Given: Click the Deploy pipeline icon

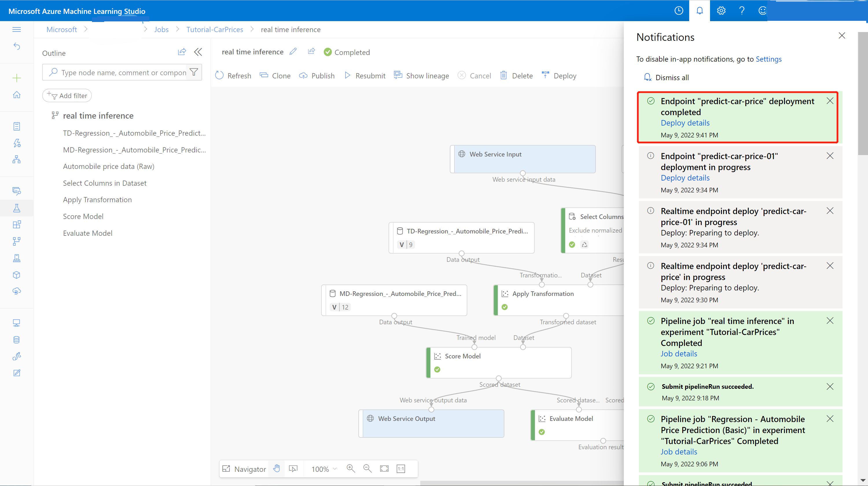Looking at the screenshot, I should 559,75.
